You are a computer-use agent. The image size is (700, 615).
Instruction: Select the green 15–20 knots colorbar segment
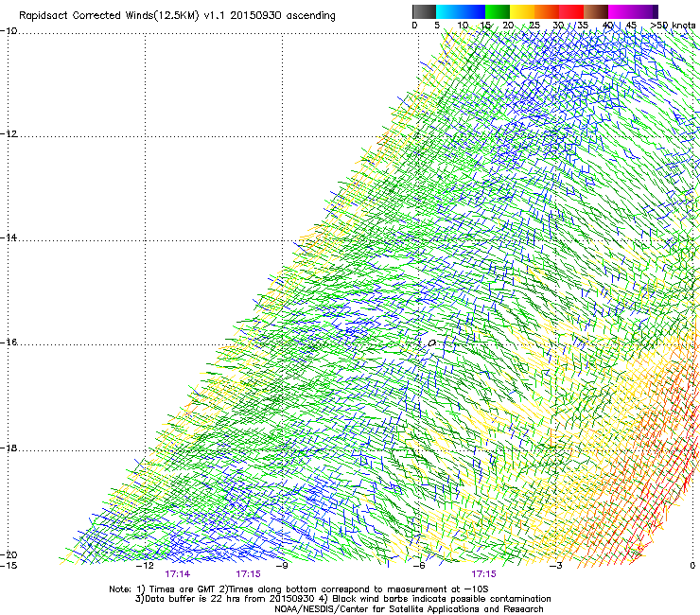(x=498, y=11)
